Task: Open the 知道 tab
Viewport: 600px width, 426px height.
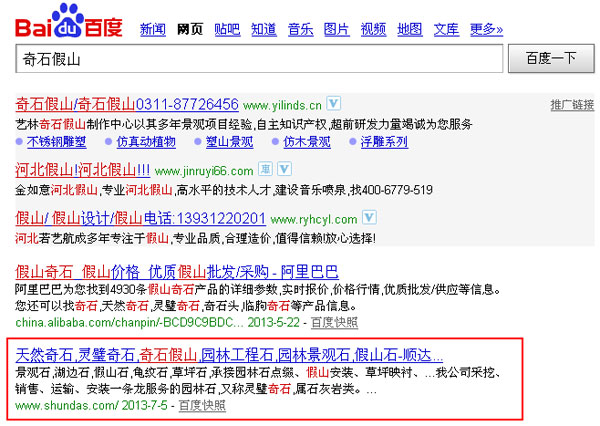Action: coord(264,29)
